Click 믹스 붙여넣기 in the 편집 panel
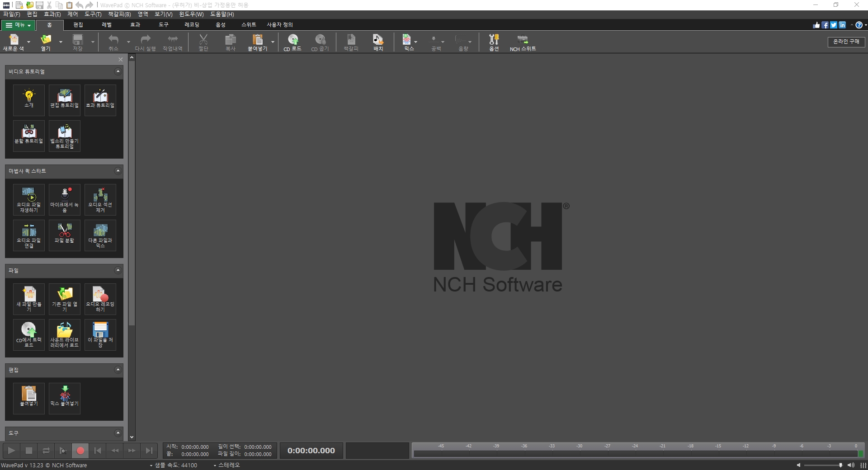The image size is (868, 470). [65, 398]
